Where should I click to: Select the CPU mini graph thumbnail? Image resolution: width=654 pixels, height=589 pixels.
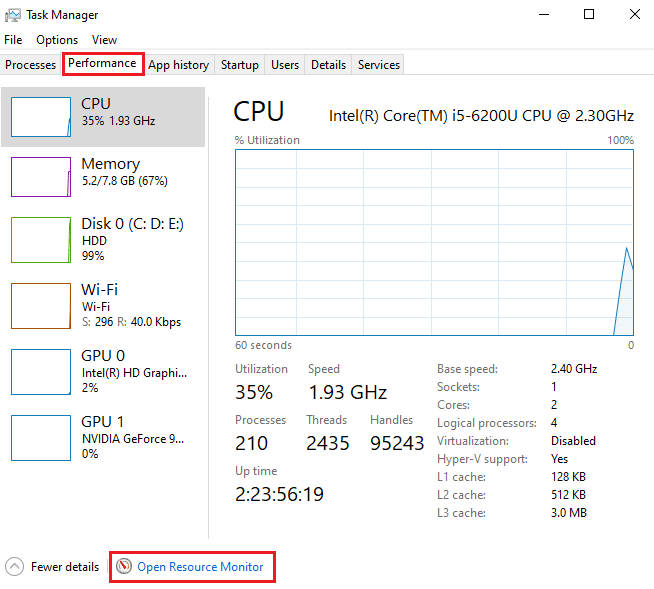pos(41,117)
